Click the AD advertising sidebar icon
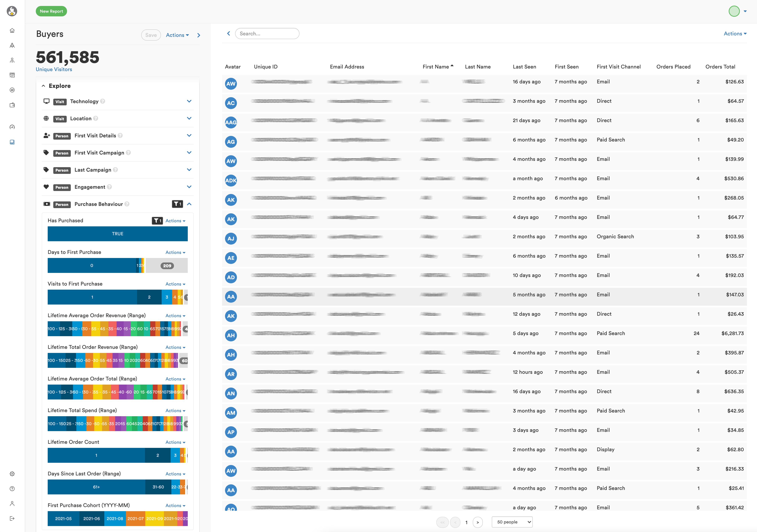The height and width of the screenshot is (532, 757). point(12,90)
